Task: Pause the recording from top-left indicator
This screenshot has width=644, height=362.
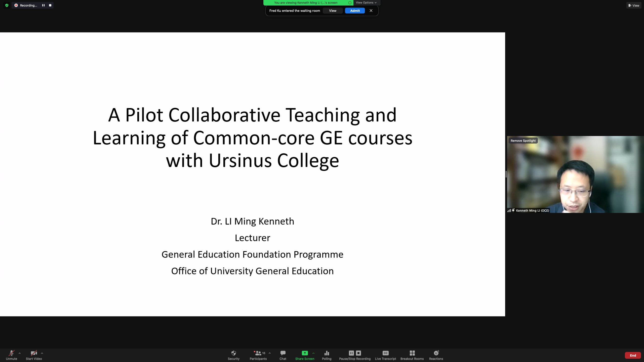Action: (x=43, y=5)
